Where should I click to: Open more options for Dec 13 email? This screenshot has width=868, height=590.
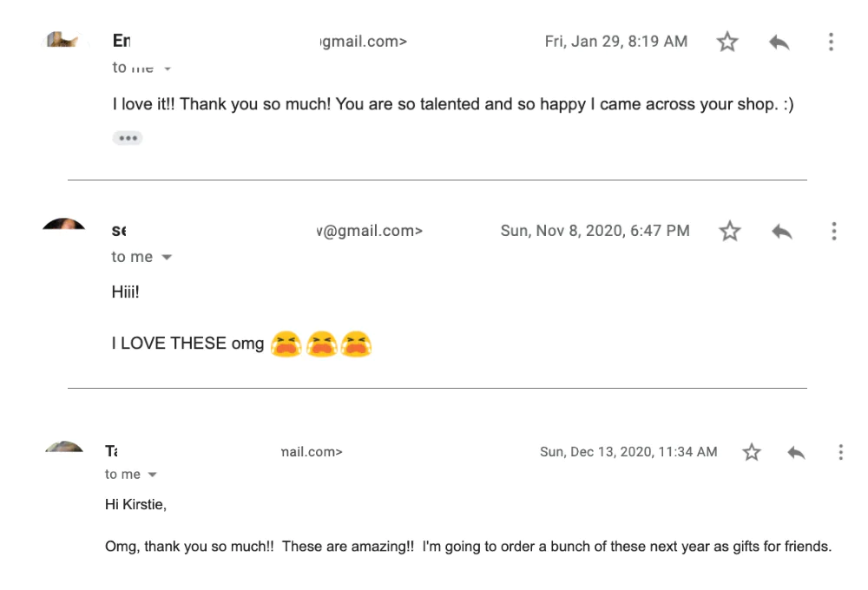pos(840,452)
